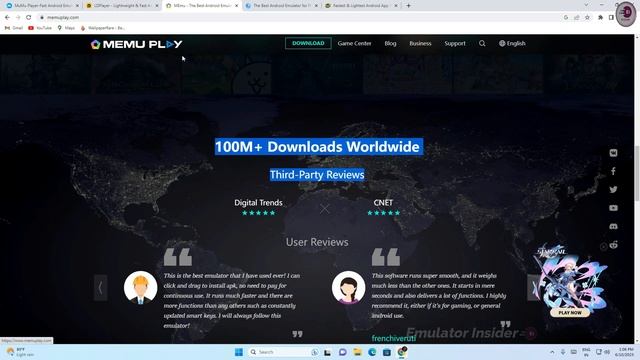
Task: Click the CNET review label
Action: [x=383, y=202]
